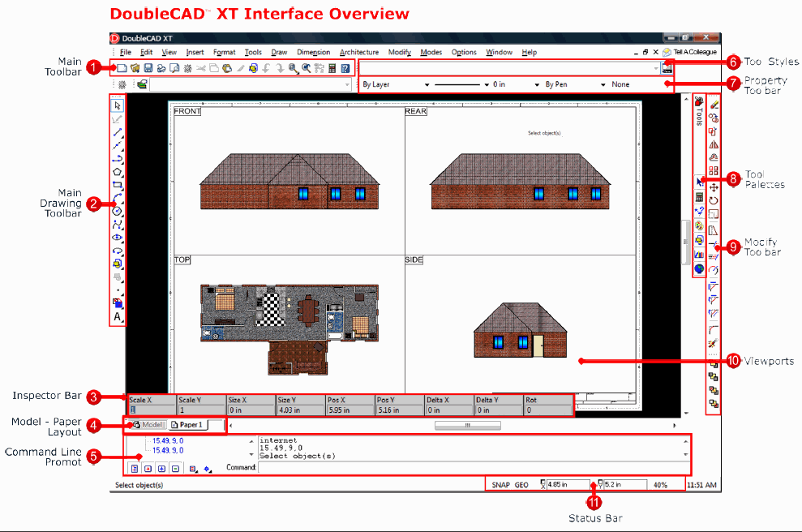Click the Fillet corner tool in Modify toolbar
This screenshot has width=802, height=532.
tap(714, 330)
